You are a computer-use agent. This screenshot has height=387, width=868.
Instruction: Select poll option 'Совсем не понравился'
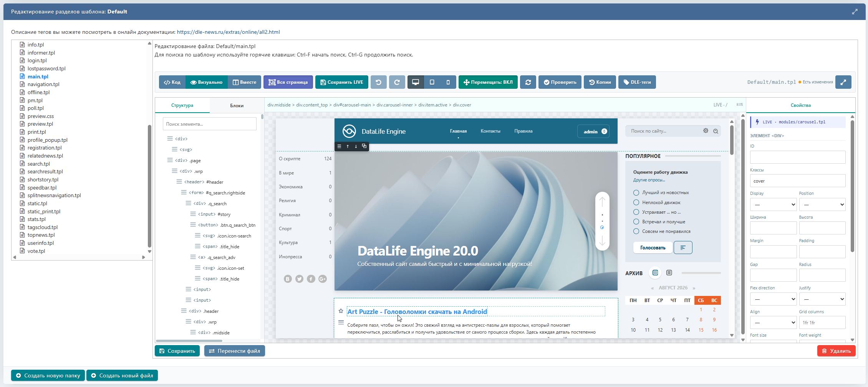[636, 231]
